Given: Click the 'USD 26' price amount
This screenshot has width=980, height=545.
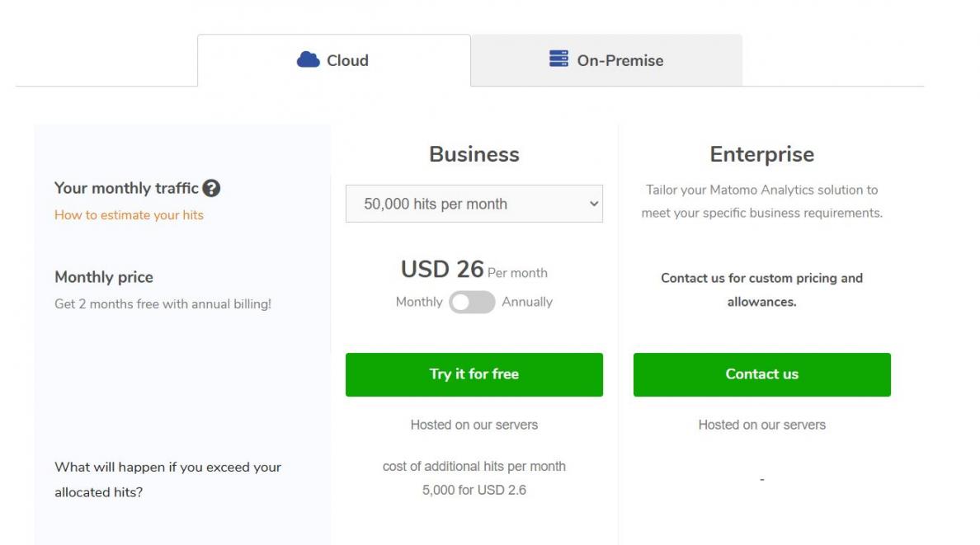Looking at the screenshot, I should [x=442, y=270].
